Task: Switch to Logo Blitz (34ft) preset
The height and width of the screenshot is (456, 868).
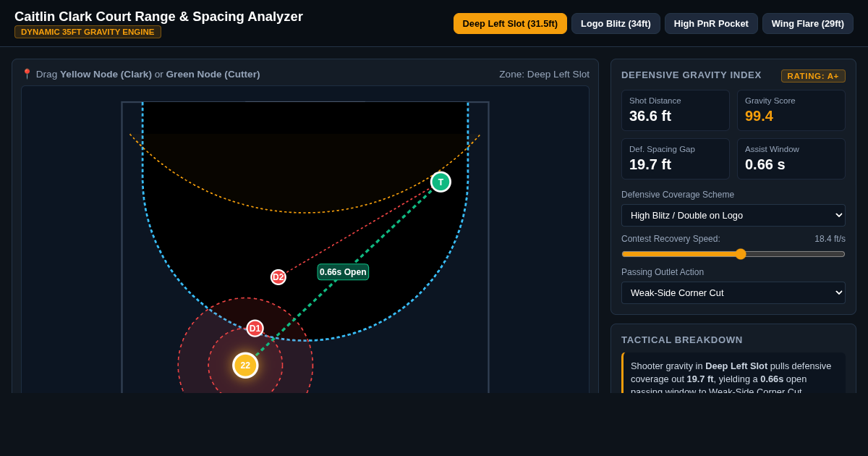Action: click(616, 23)
